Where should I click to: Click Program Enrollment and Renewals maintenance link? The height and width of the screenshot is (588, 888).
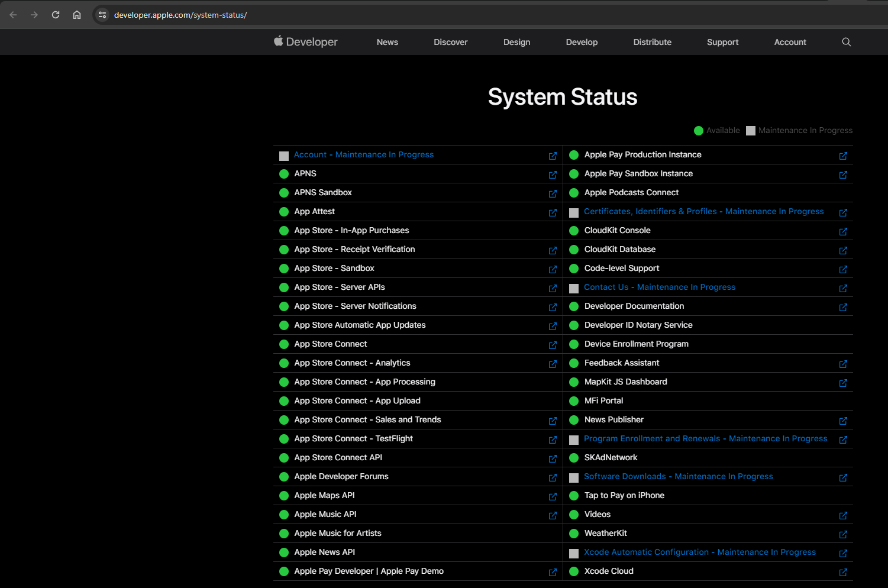[x=706, y=438]
